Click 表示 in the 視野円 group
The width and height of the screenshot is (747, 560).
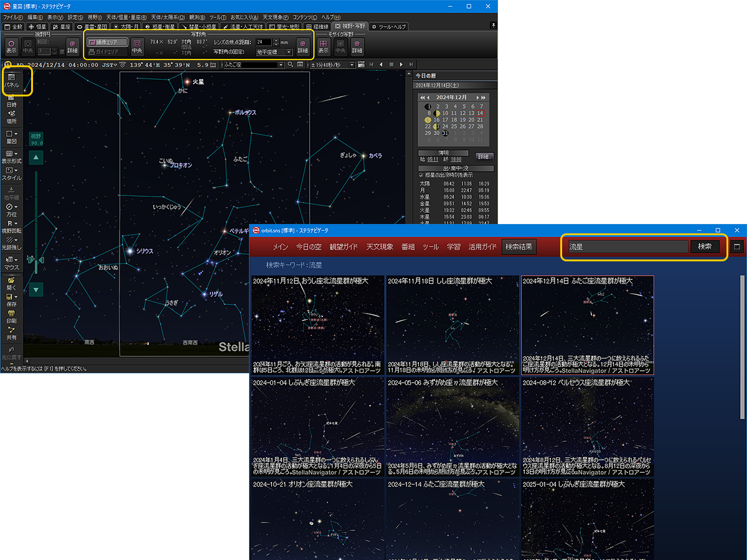(x=11, y=47)
